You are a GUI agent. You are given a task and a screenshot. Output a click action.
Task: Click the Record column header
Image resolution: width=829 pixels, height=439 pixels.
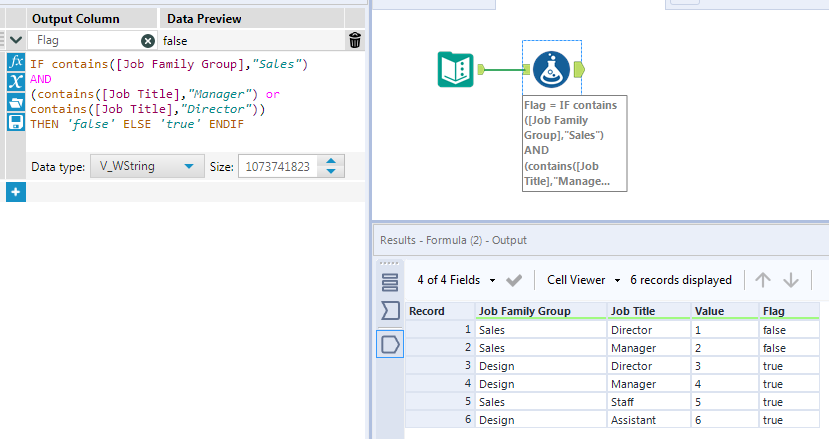click(x=440, y=311)
